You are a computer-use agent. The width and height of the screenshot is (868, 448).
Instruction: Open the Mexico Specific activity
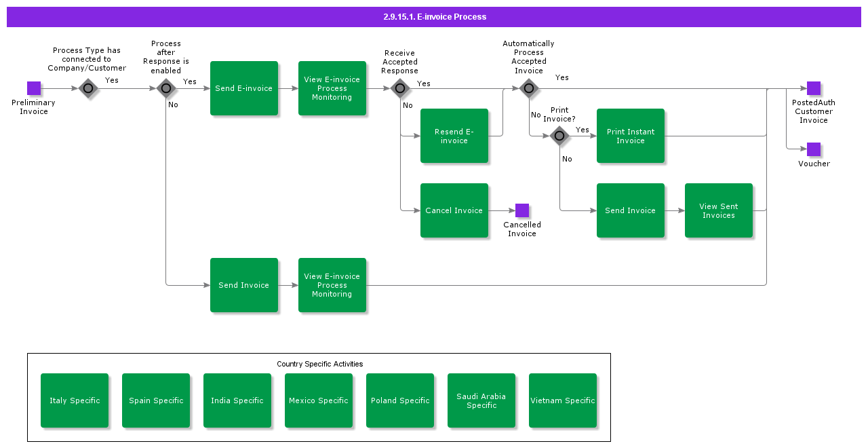319,400
